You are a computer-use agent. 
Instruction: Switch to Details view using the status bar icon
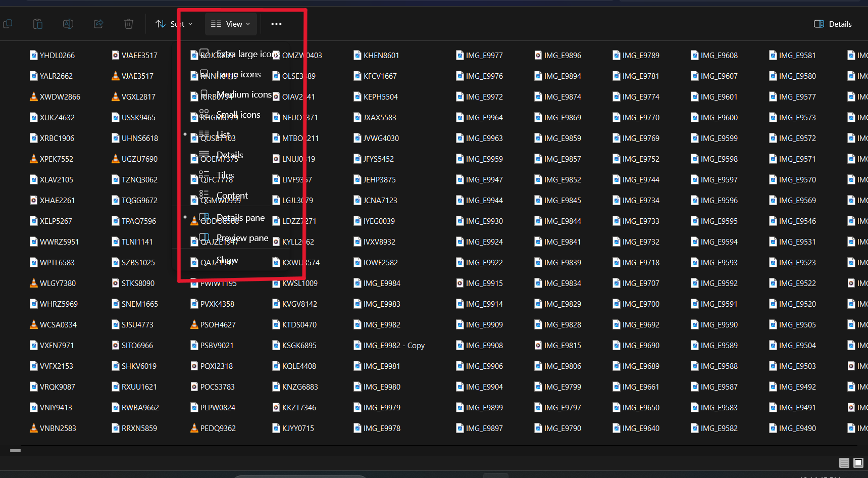click(x=844, y=463)
